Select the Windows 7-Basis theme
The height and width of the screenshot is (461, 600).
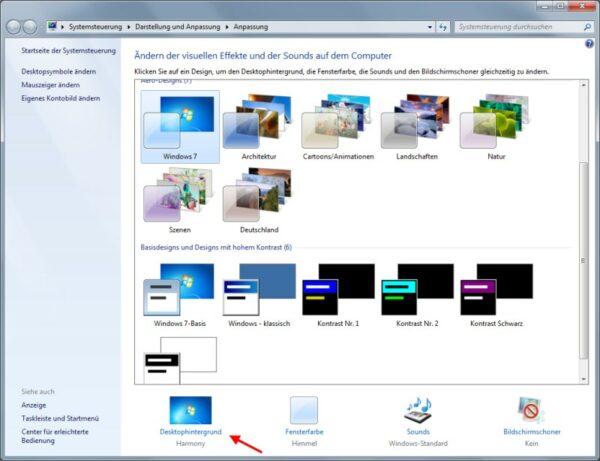click(180, 295)
